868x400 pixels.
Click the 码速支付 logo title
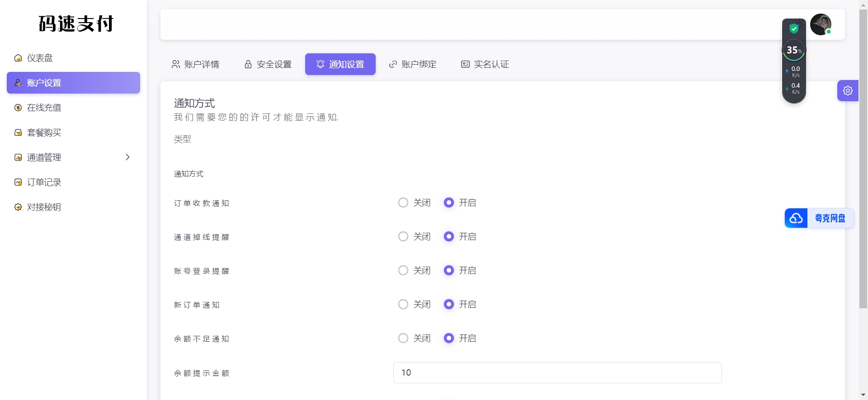point(75,24)
